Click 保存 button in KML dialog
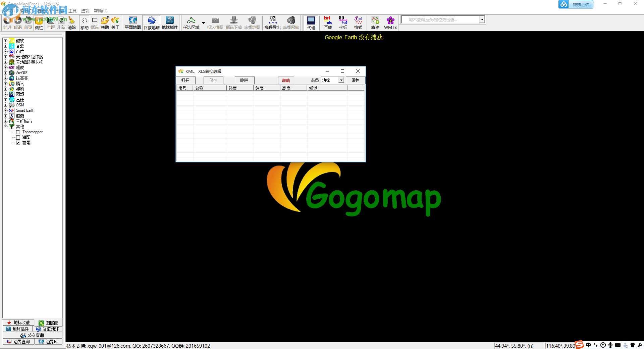The height and width of the screenshot is (349, 644). [213, 80]
